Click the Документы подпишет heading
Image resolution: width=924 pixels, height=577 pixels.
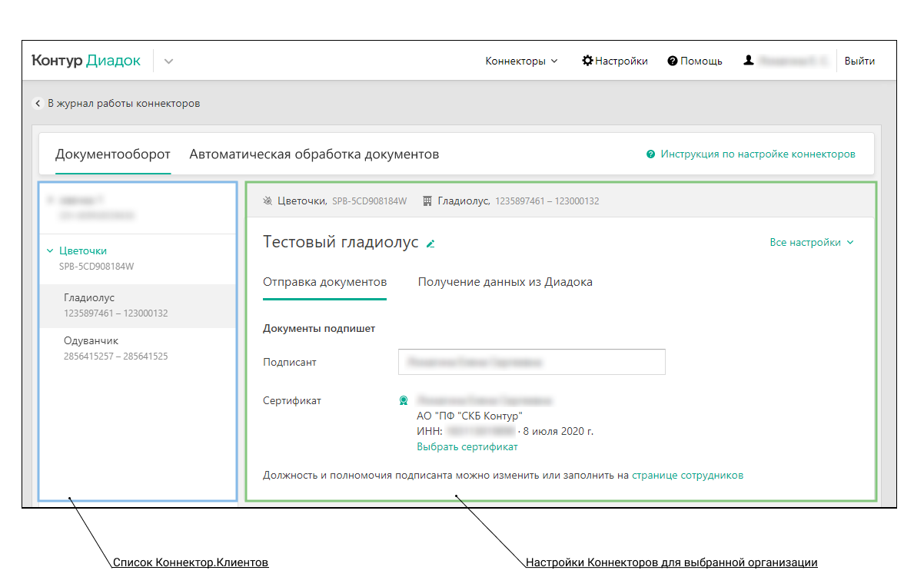(319, 328)
